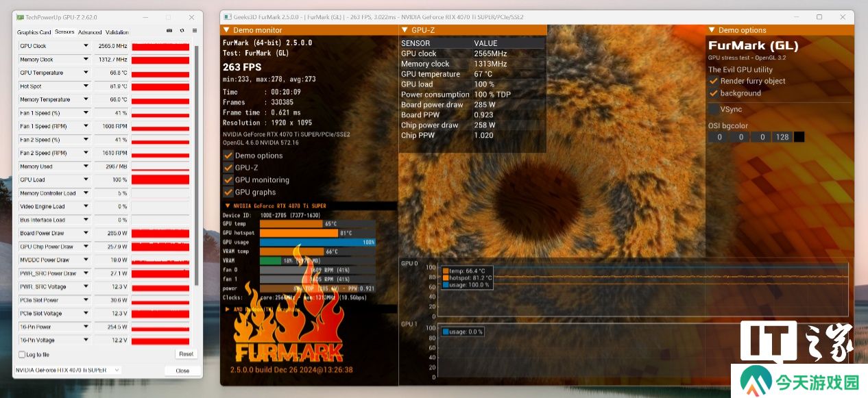The height and width of the screenshot is (398, 868).
Task: Click the GPU 1 usage legend entry
Action: coord(463,332)
